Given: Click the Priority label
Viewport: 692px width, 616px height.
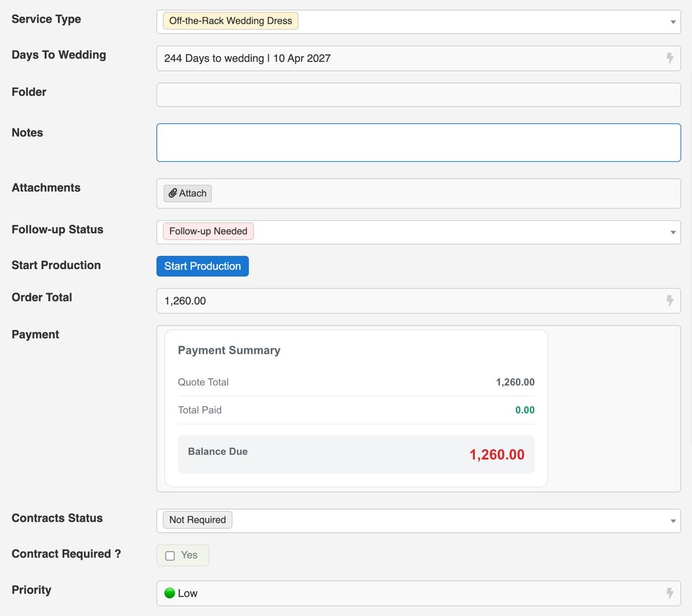Looking at the screenshot, I should (x=31, y=590).
